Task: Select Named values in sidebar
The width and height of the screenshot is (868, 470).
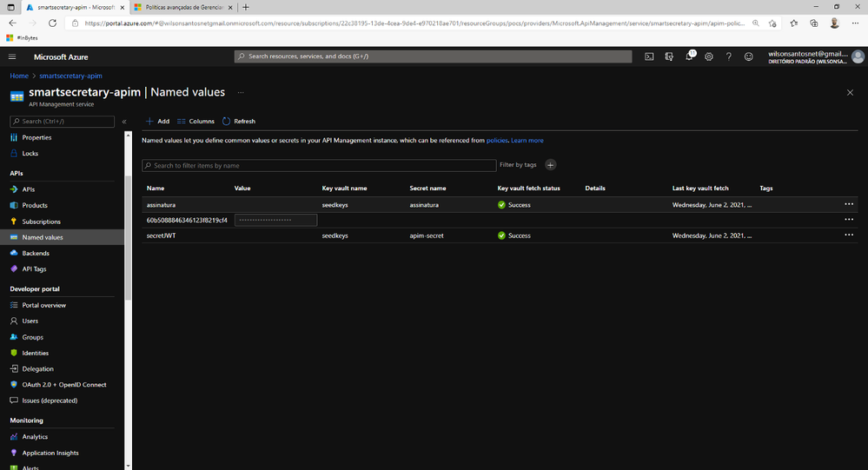Action: tap(62, 237)
